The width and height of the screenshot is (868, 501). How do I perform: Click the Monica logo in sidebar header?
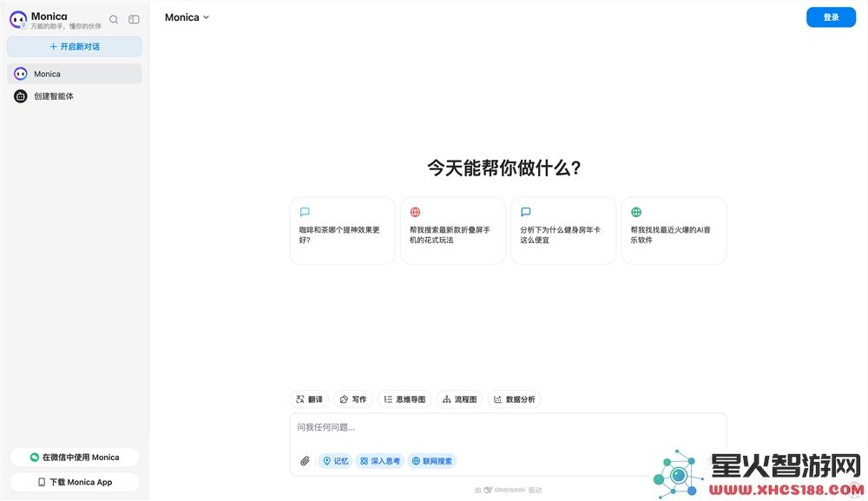[18, 20]
